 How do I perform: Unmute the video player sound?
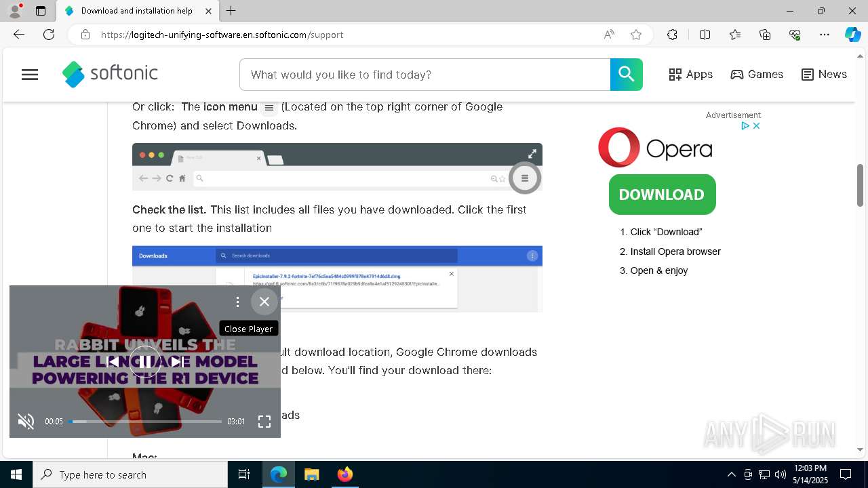[x=26, y=422]
